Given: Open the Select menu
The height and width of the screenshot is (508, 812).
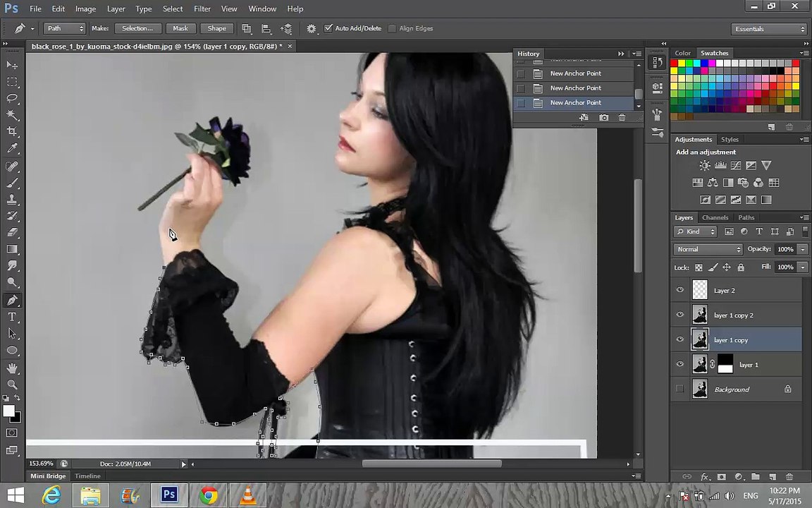Looking at the screenshot, I should (x=173, y=8).
